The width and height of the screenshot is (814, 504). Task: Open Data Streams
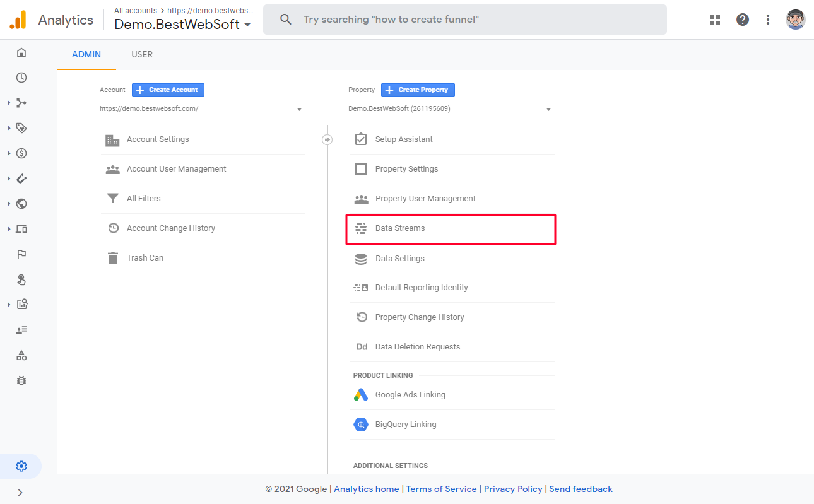pyautogui.click(x=451, y=228)
